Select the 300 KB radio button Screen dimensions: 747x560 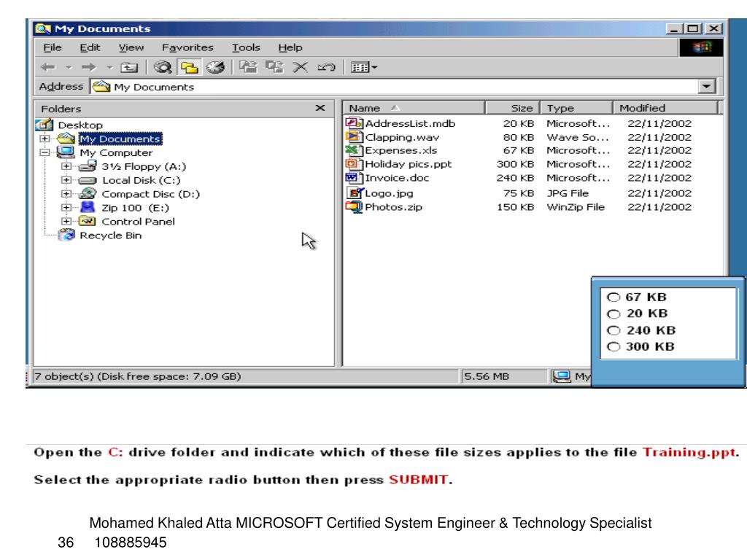[x=614, y=346]
